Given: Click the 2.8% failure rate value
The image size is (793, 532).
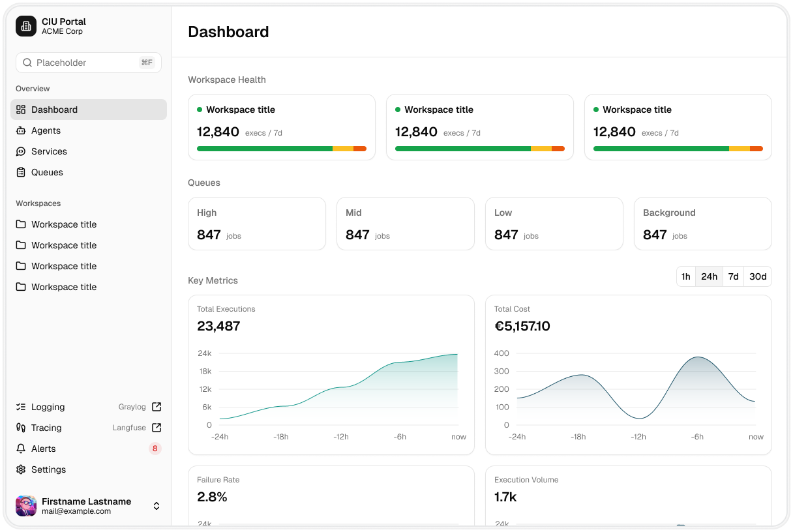Looking at the screenshot, I should 212,497.
